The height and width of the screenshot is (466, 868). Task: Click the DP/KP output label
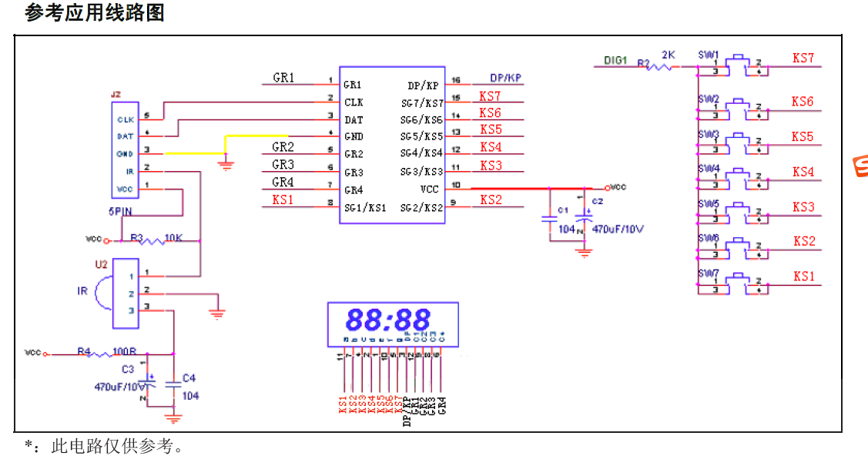point(504,77)
